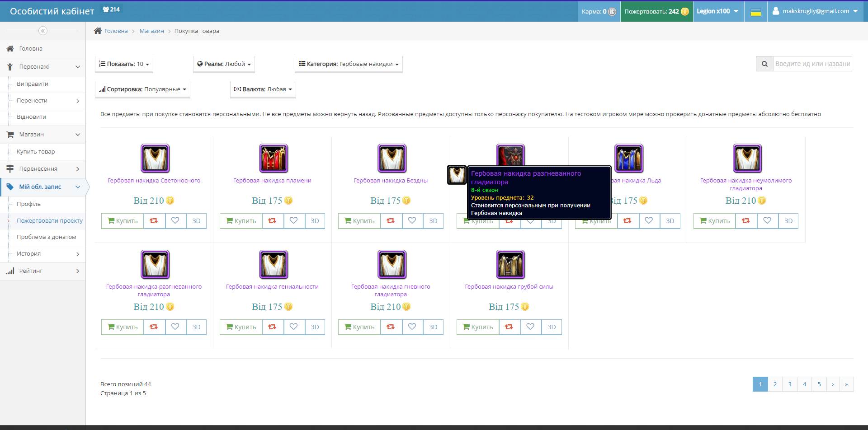
Task: Open Гербовая накидка Светоносного item icon
Action: click(x=155, y=158)
